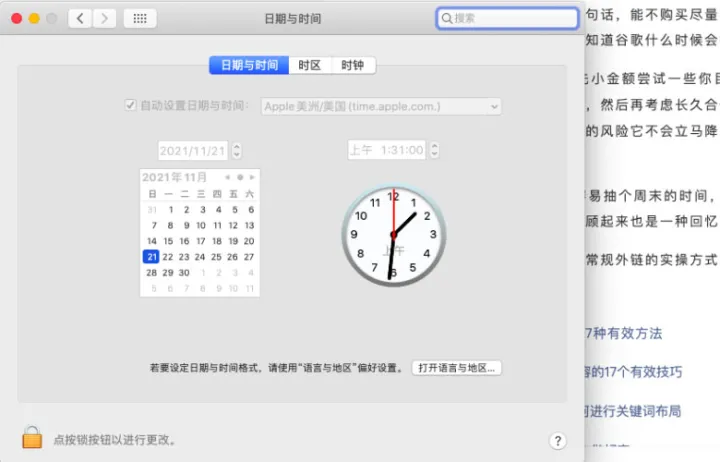Open help with the question mark button
This screenshot has width=720, height=462.
point(557,441)
